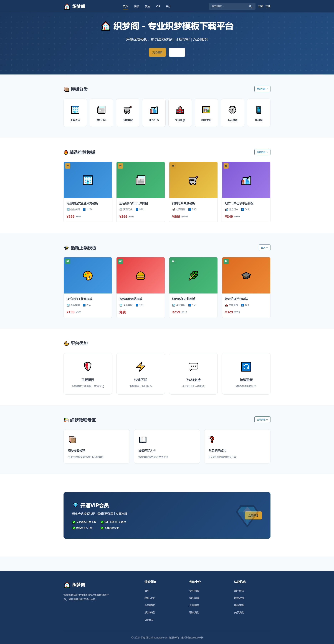Open 绿色环保企业模板 leaf thumbnail
Screen dimensions: 334x644
point(193,275)
